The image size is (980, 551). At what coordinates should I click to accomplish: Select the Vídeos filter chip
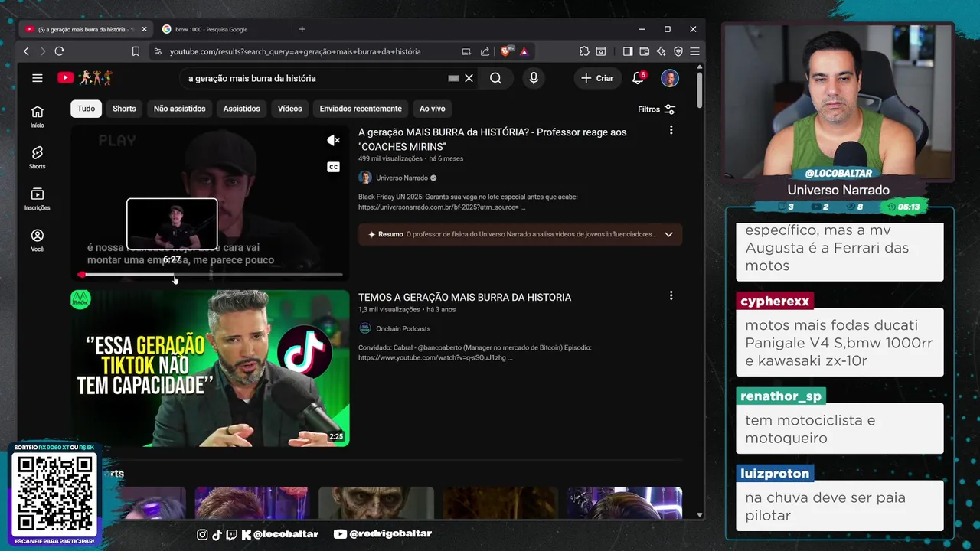click(x=289, y=109)
